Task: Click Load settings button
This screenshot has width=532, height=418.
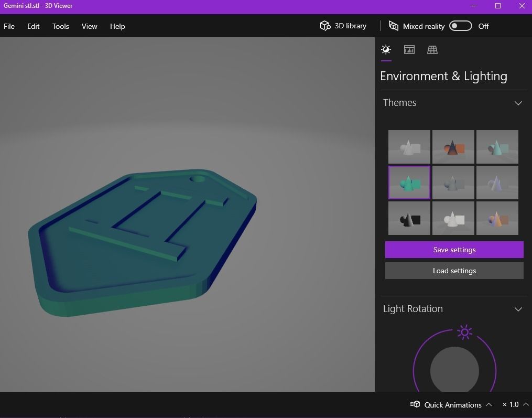Action: (454, 271)
